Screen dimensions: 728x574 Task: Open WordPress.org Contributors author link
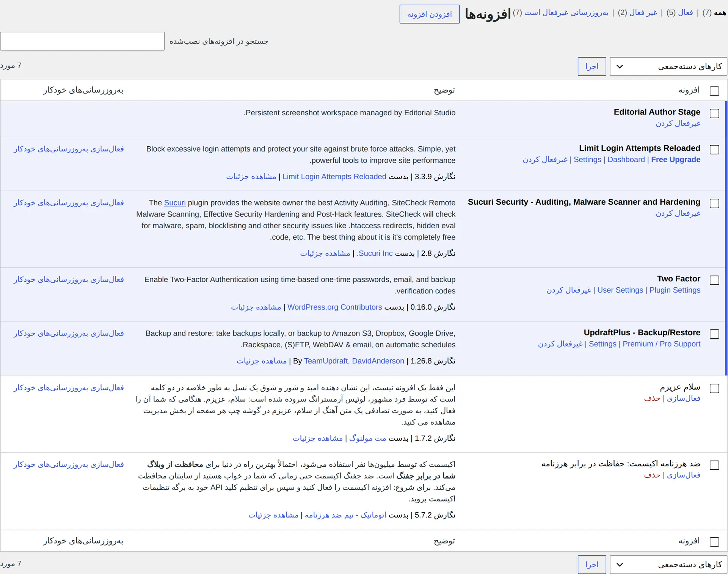(x=334, y=307)
